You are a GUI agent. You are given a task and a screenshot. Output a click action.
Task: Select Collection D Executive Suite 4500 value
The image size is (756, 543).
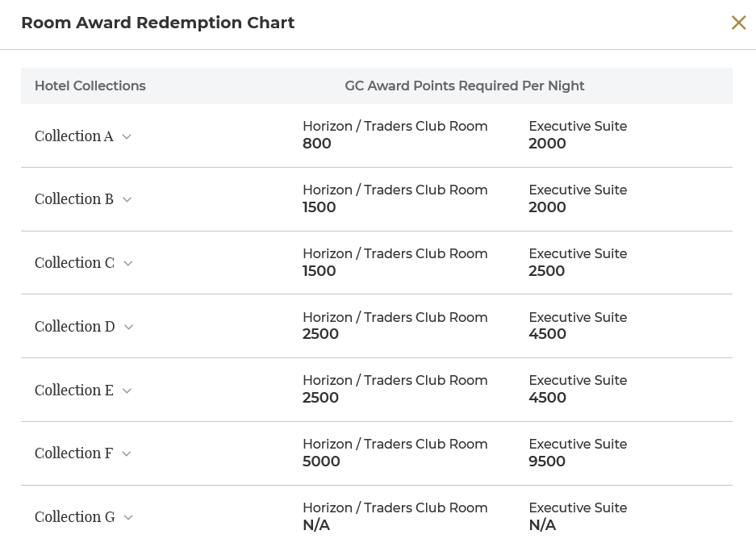[x=547, y=334]
